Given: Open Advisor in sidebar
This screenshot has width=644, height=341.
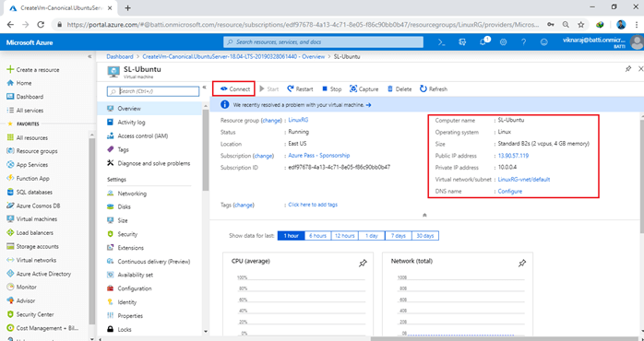Looking at the screenshot, I should tap(21, 300).
